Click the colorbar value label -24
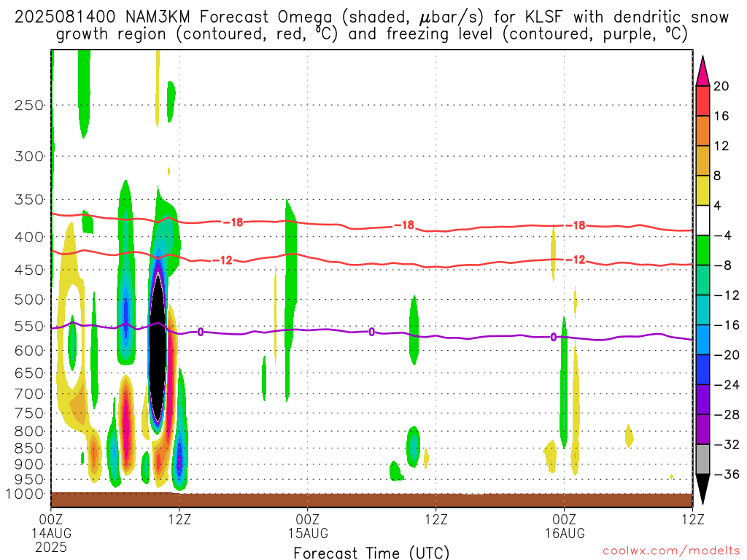 (727, 385)
